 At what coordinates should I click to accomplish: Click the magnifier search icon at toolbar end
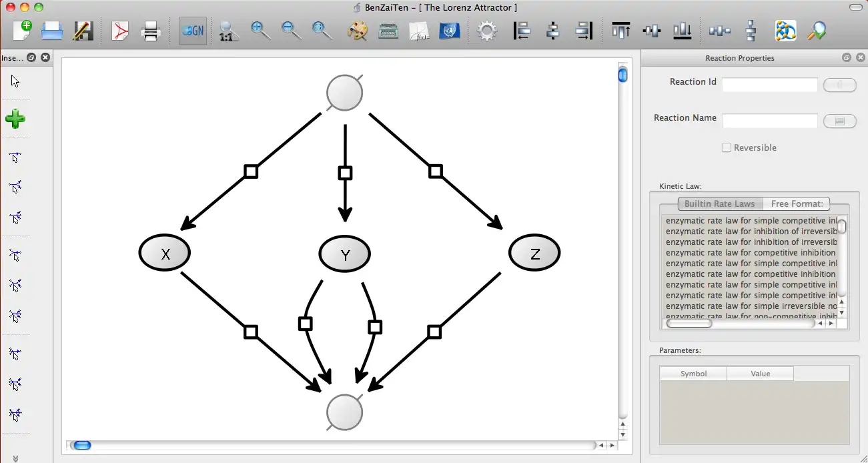(x=816, y=31)
